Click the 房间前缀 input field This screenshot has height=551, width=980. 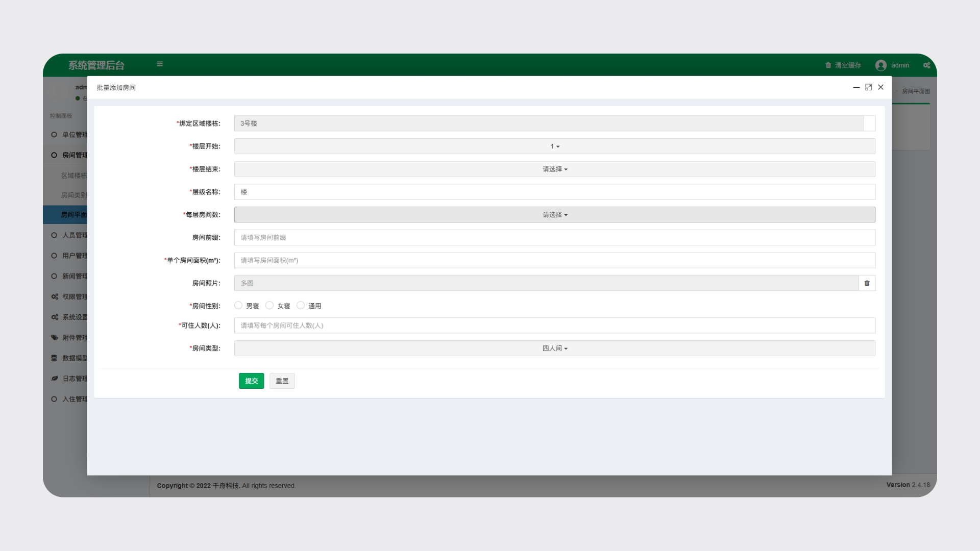[x=554, y=238]
